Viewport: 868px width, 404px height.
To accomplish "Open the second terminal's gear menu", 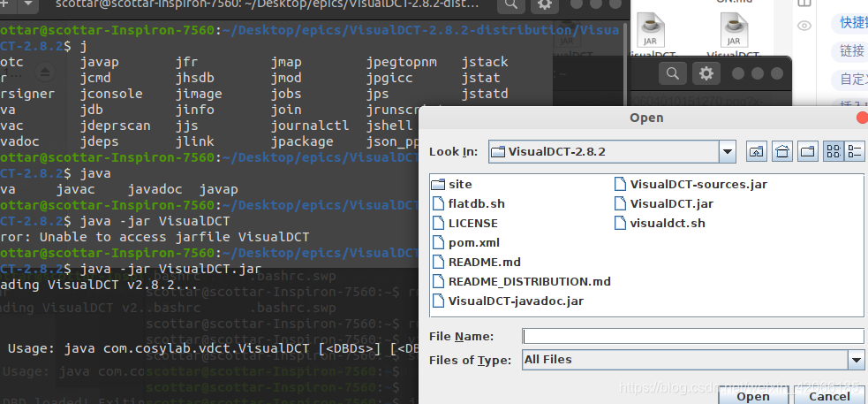I will click(x=706, y=73).
